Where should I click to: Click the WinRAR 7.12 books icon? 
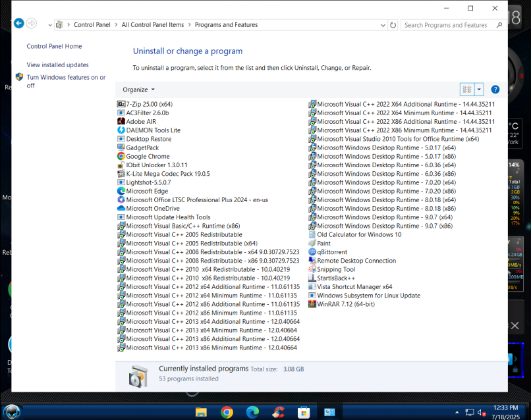312,304
